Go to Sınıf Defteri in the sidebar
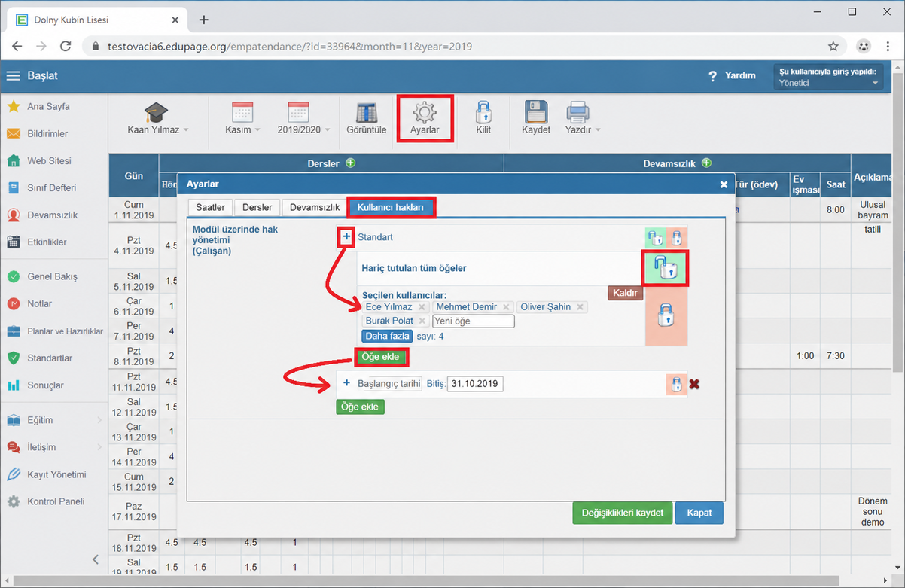Viewport: 905px width, 588px height. pos(51,187)
